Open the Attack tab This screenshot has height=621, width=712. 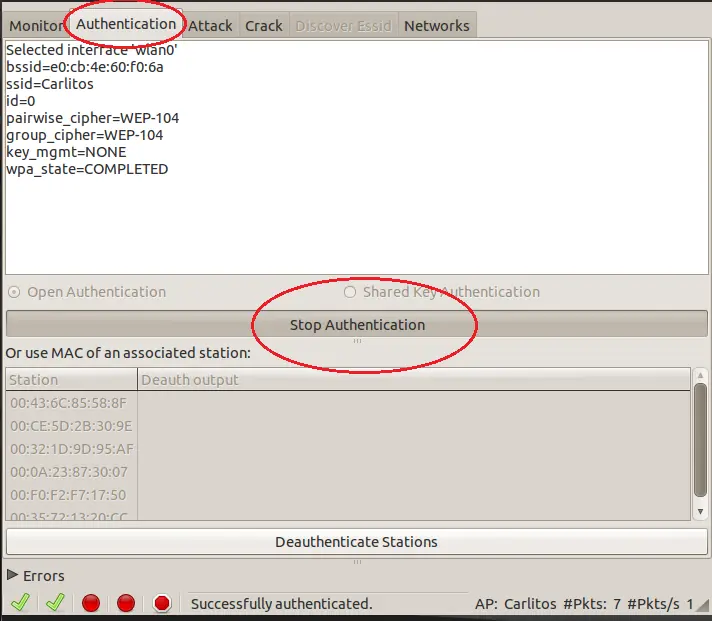[x=211, y=26]
